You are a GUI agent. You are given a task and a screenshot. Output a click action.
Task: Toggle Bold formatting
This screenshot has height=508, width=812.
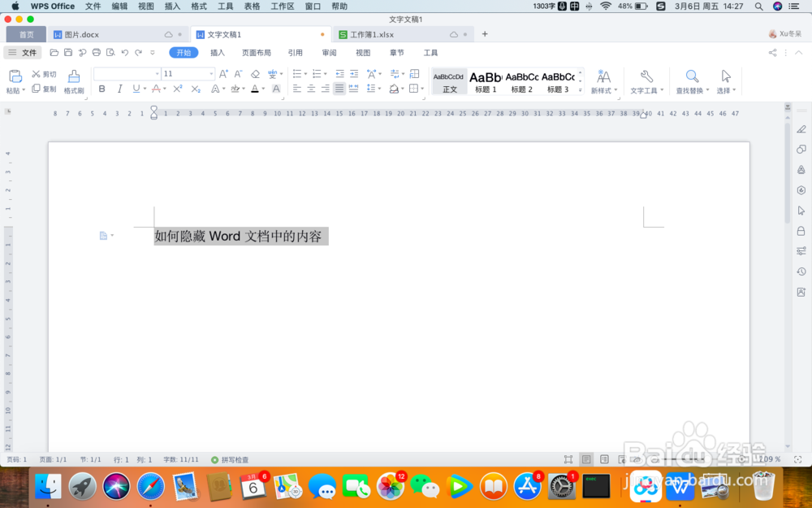(x=102, y=89)
